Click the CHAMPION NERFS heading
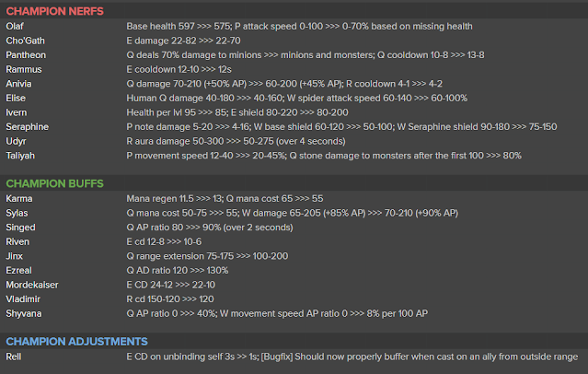588x374 pixels. tap(54, 11)
